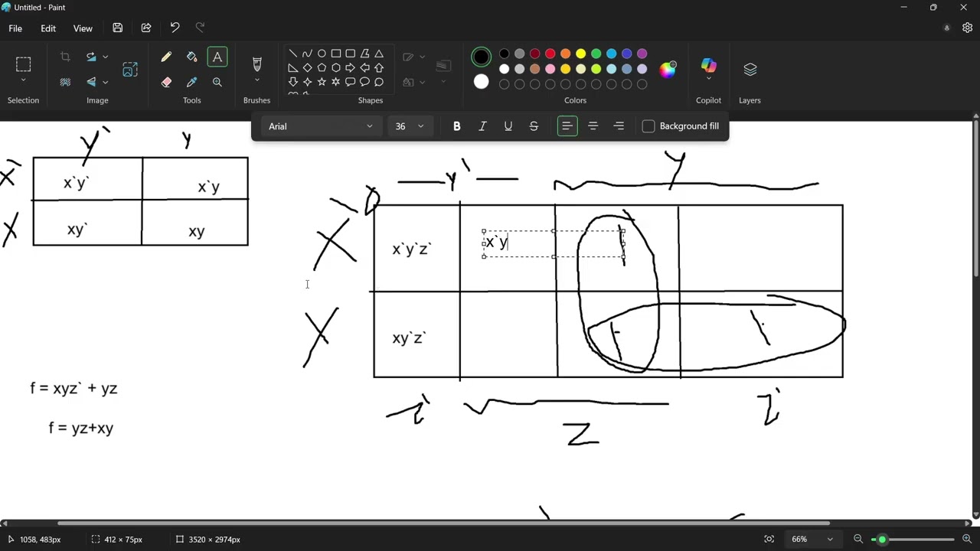Open Paint settings gear
Image resolution: width=980 pixels, height=551 pixels.
[x=967, y=28]
